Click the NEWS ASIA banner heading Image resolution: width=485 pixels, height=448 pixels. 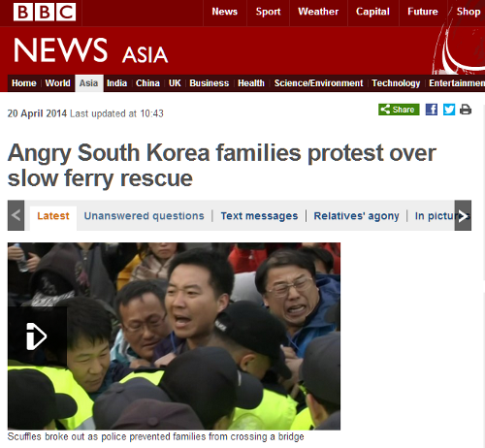click(91, 50)
